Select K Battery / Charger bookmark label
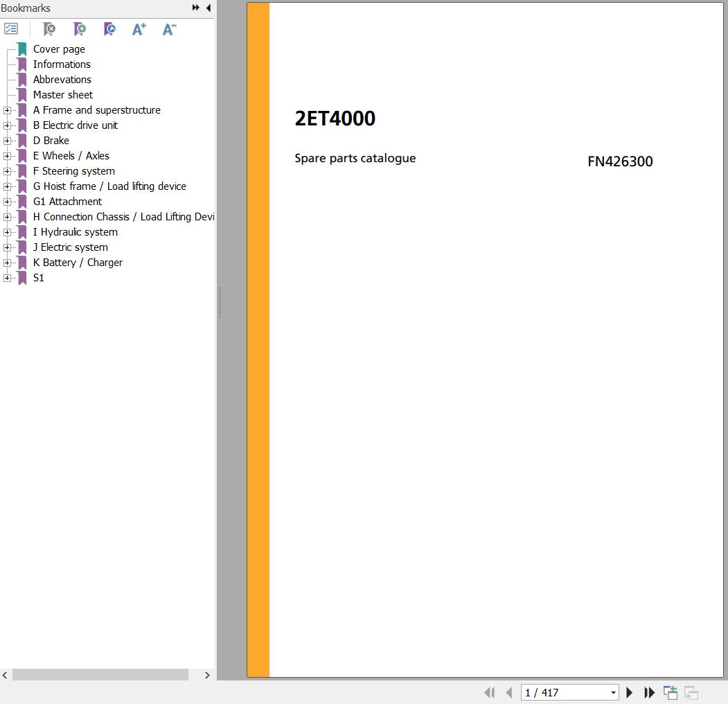Viewport: 728px width, 704px height. point(78,263)
